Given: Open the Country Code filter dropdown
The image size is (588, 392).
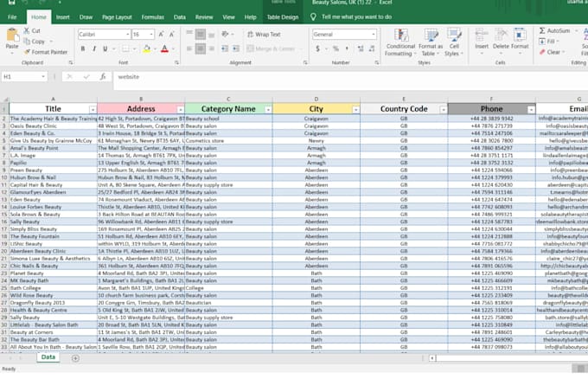Looking at the screenshot, I should tap(444, 110).
